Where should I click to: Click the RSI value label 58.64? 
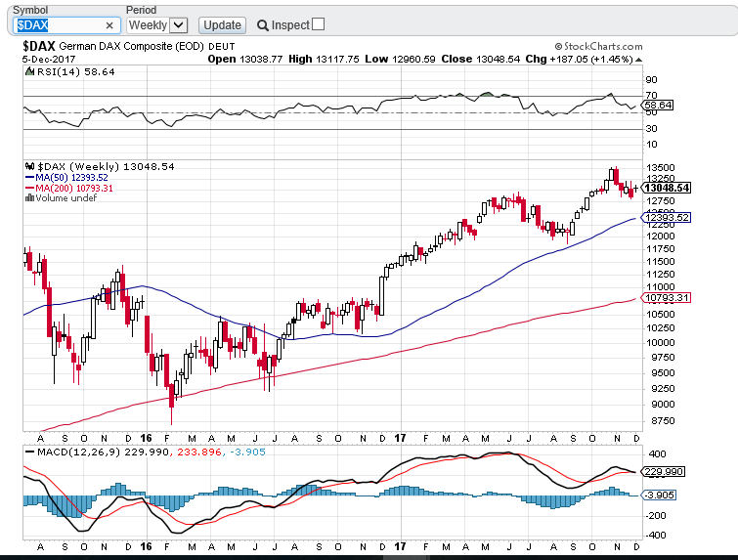point(658,105)
